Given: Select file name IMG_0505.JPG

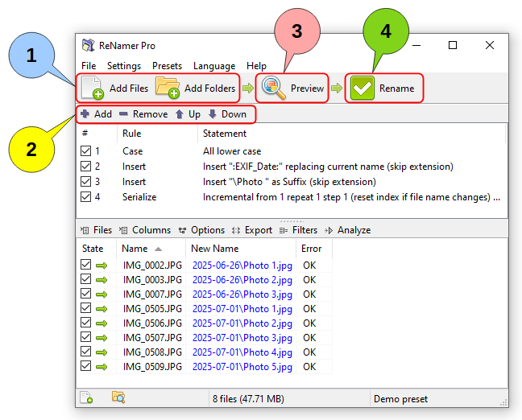Looking at the screenshot, I should 152,309.
